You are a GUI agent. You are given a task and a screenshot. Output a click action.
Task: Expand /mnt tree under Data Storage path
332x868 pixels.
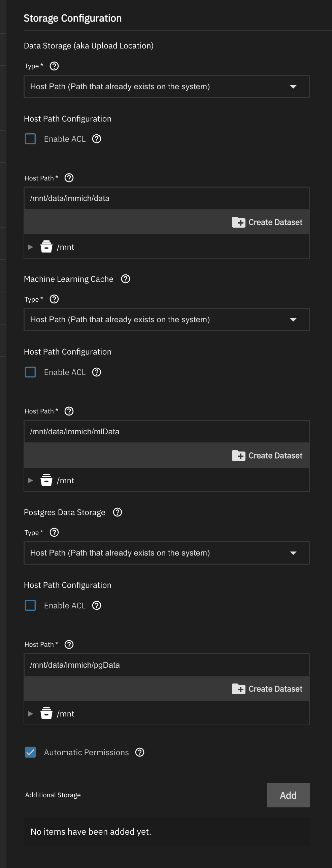(x=31, y=247)
